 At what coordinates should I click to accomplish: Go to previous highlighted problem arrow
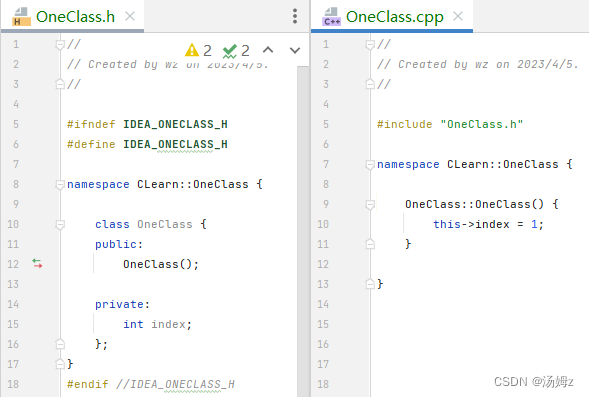(x=268, y=50)
